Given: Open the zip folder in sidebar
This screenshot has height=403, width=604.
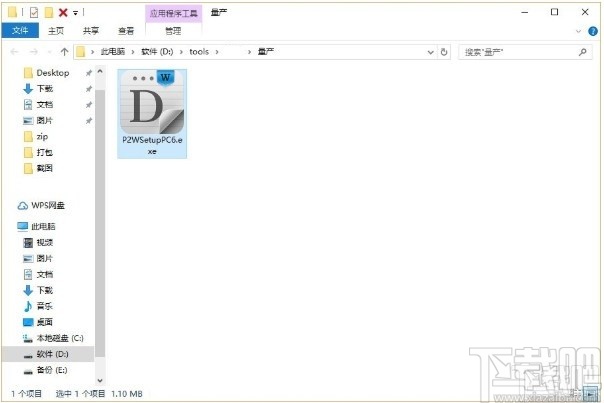Looking at the screenshot, I should (42, 136).
